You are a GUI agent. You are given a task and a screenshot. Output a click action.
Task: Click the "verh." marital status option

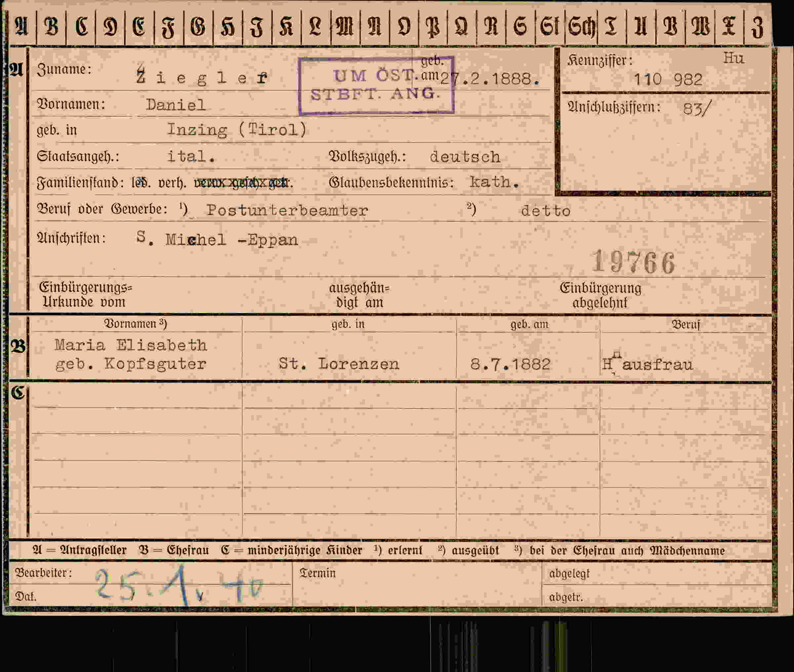pyautogui.click(x=172, y=183)
